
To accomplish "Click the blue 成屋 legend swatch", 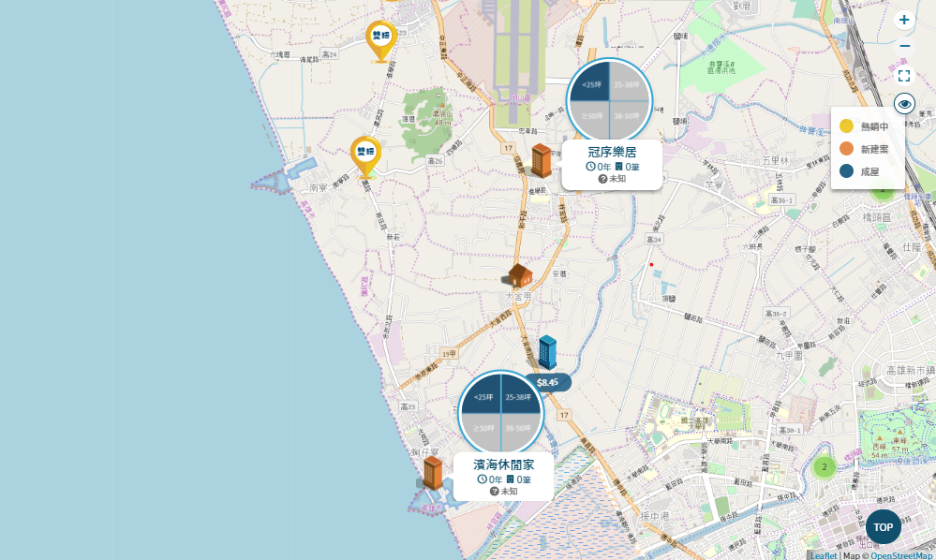I will click(846, 171).
